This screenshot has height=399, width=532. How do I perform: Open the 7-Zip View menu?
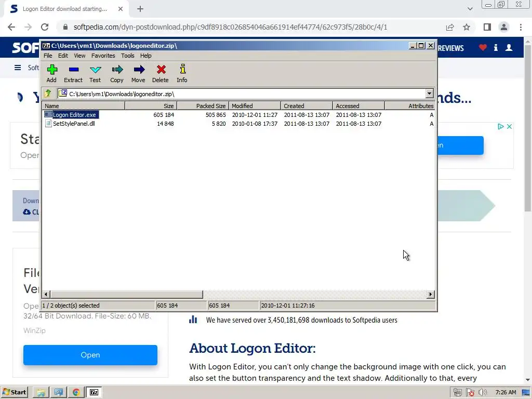pos(79,56)
